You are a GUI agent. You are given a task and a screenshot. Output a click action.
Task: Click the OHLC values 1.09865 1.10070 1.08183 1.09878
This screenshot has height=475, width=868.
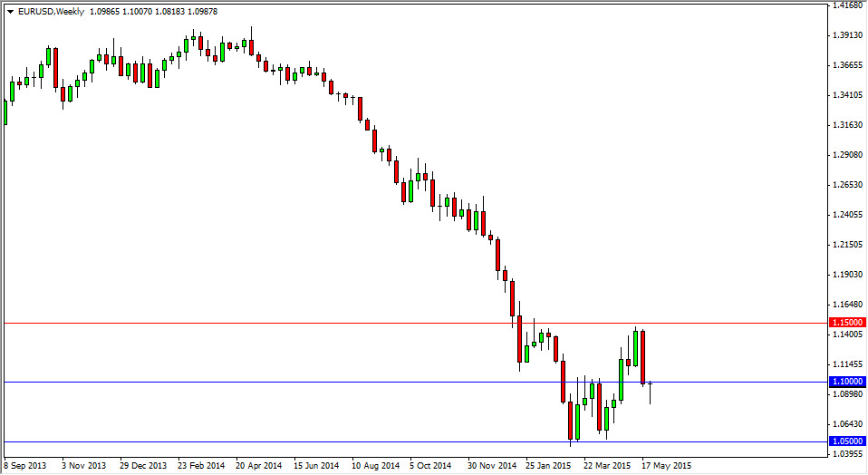pos(153,12)
